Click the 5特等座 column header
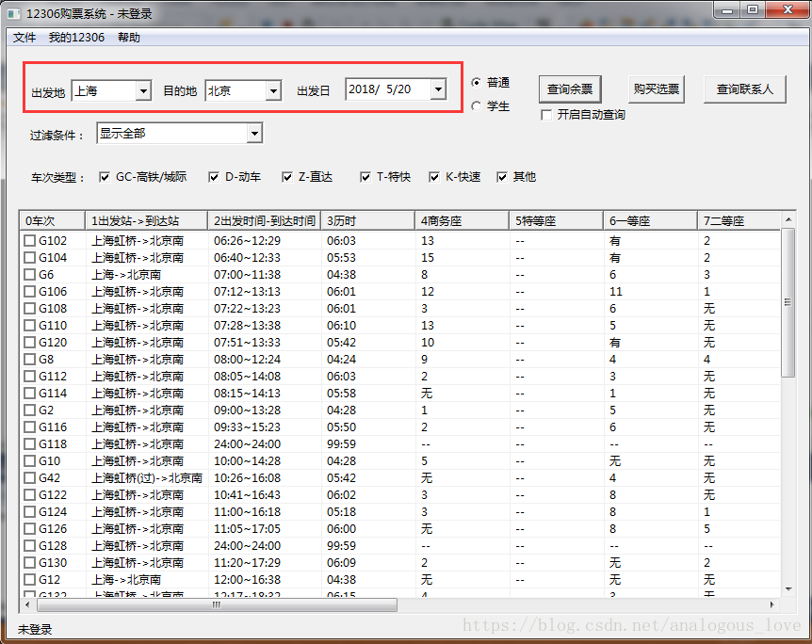812x644 pixels. tap(556, 221)
